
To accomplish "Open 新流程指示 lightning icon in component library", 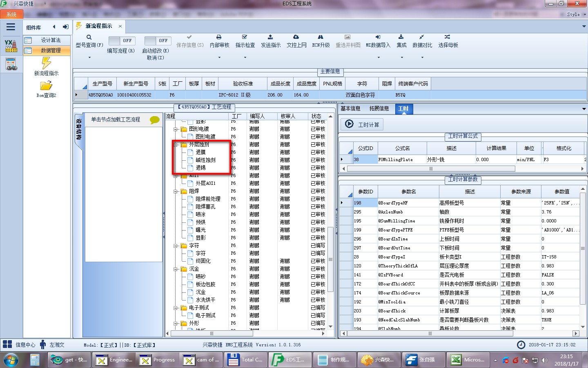I will click(x=46, y=63).
